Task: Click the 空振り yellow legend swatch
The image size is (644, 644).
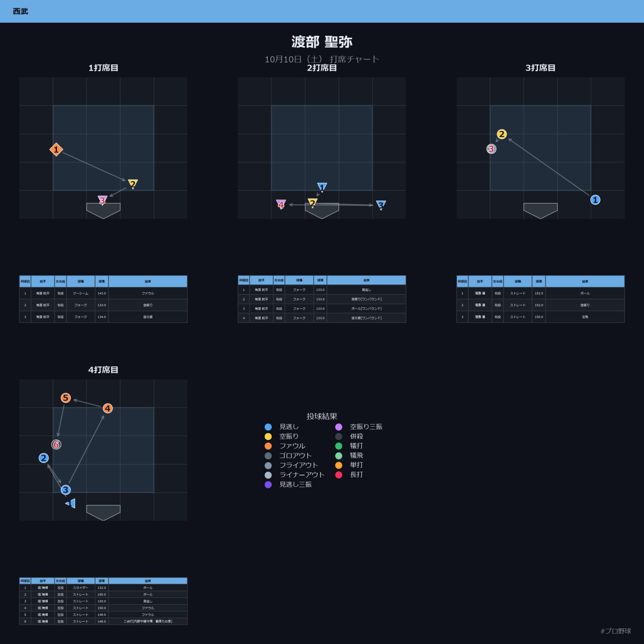Action: click(x=268, y=436)
